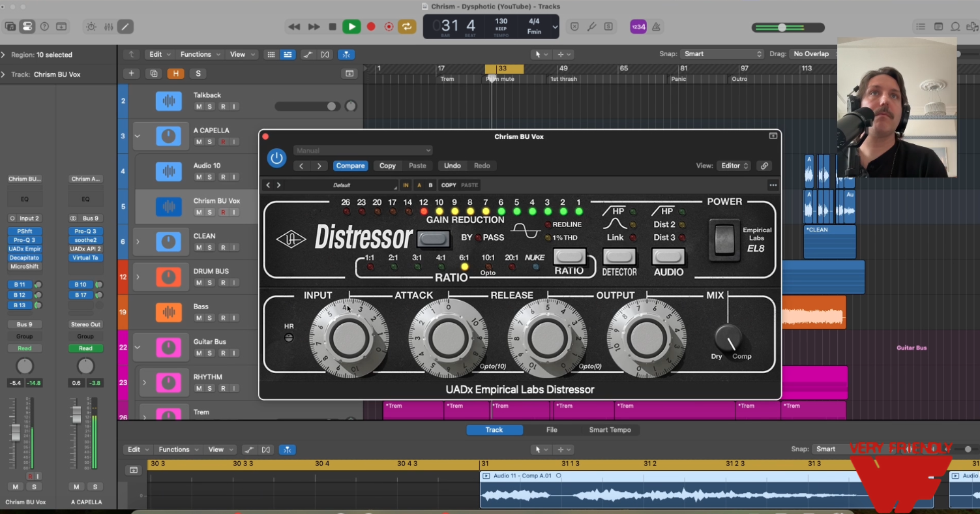The width and height of the screenshot is (980, 514).
Task: Open the LCD display mode chevron
Action: pos(555,27)
